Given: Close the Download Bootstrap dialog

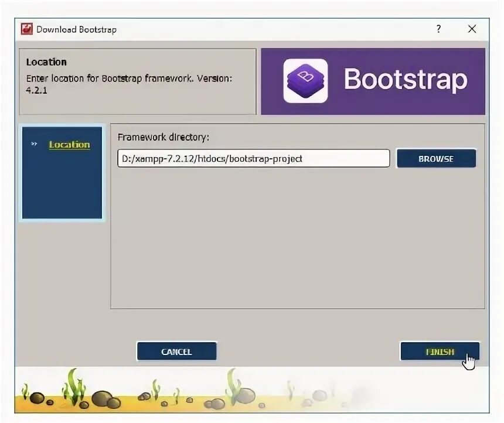Looking at the screenshot, I should pyautogui.click(x=472, y=29).
